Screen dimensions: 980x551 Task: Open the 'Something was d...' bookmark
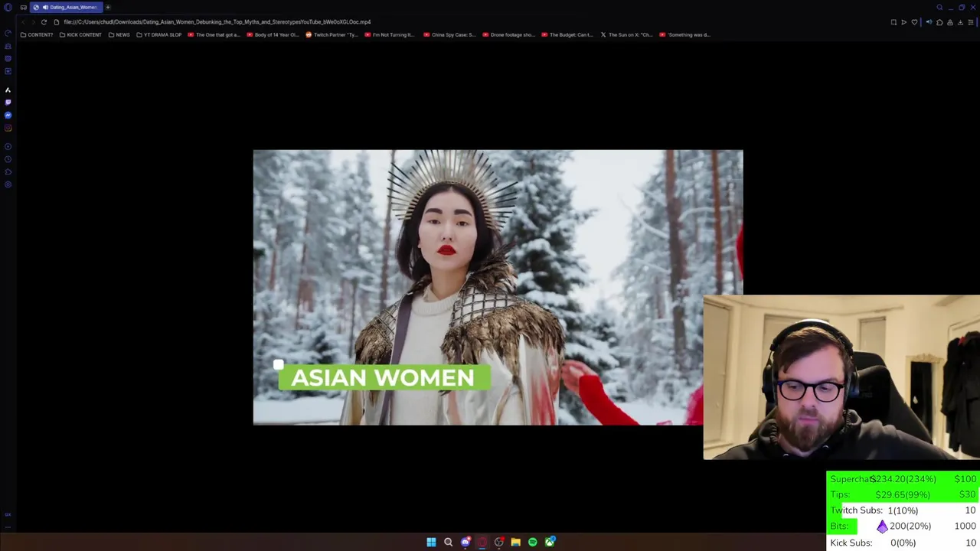685,34
